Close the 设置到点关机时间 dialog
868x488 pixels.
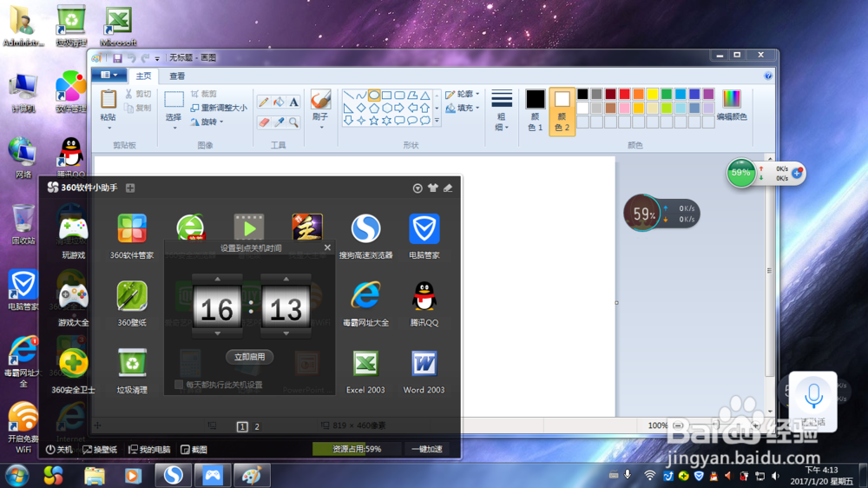pyautogui.click(x=327, y=247)
